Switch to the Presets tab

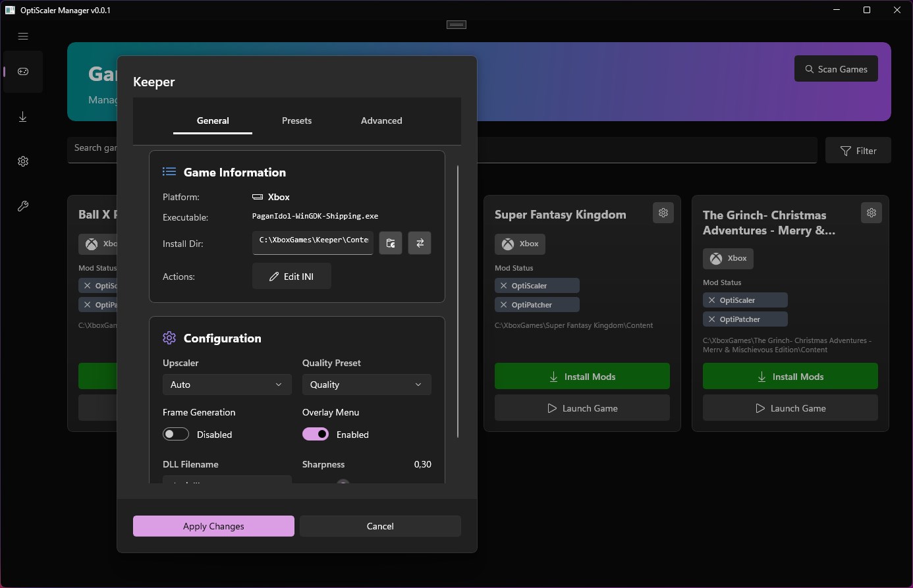pyautogui.click(x=296, y=120)
